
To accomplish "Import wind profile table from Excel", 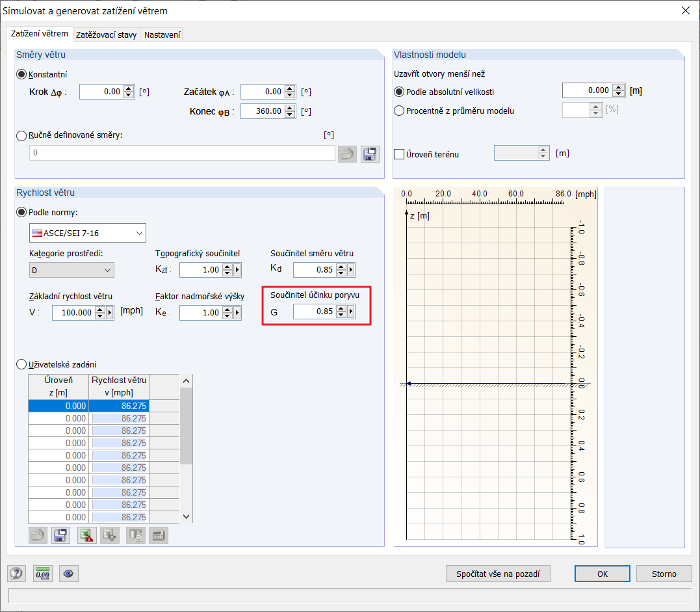I will pos(110,535).
